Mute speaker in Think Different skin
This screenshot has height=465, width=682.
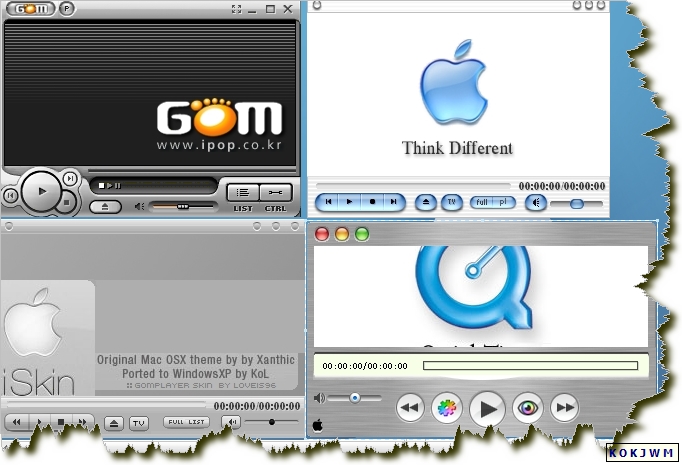pos(536,203)
